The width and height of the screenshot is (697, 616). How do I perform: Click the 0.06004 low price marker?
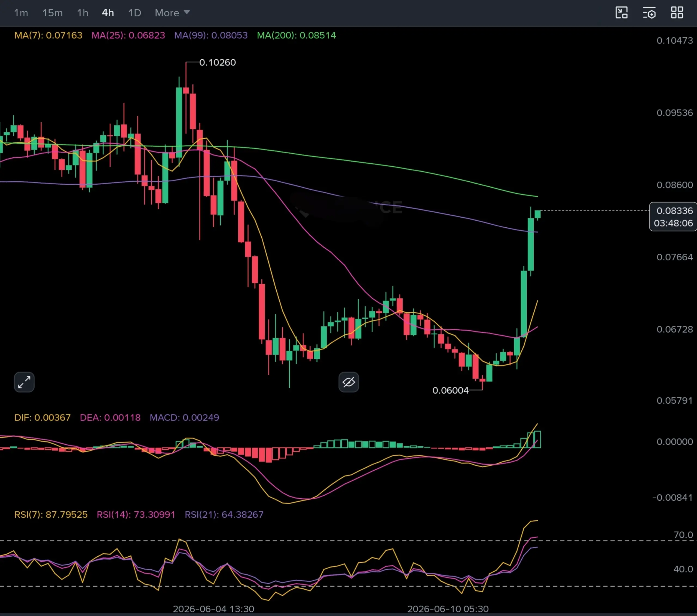coord(450,391)
